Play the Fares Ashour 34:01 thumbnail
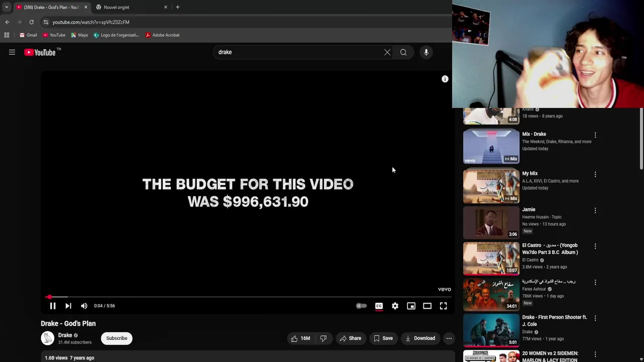Viewport: 644px width, 362px height. click(491, 294)
